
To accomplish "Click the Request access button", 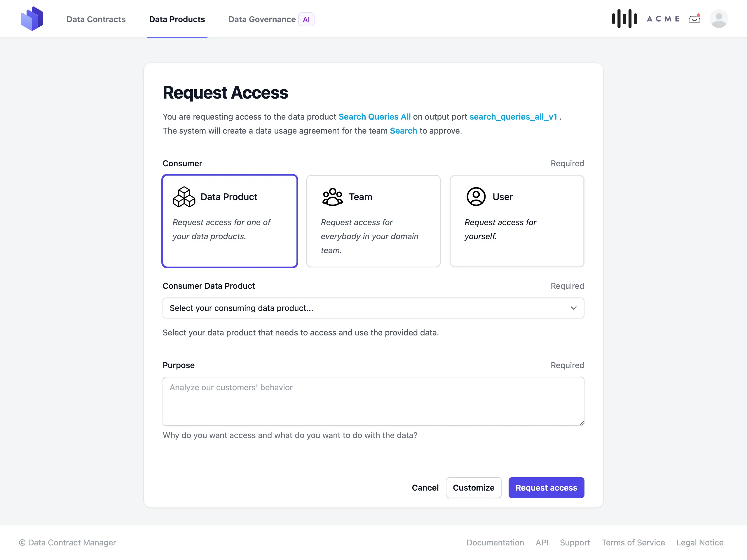I will 546,487.
